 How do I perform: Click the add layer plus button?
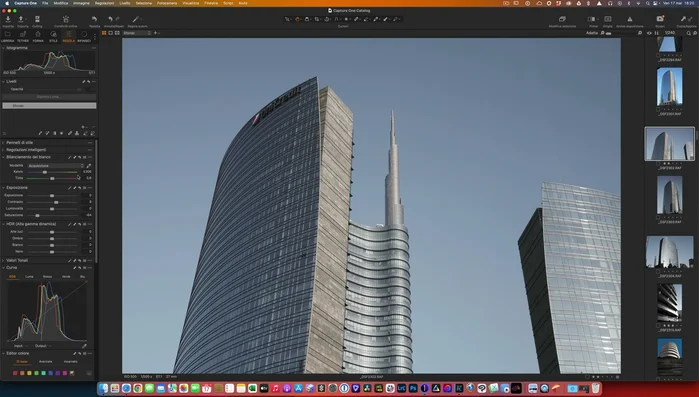point(155,33)
